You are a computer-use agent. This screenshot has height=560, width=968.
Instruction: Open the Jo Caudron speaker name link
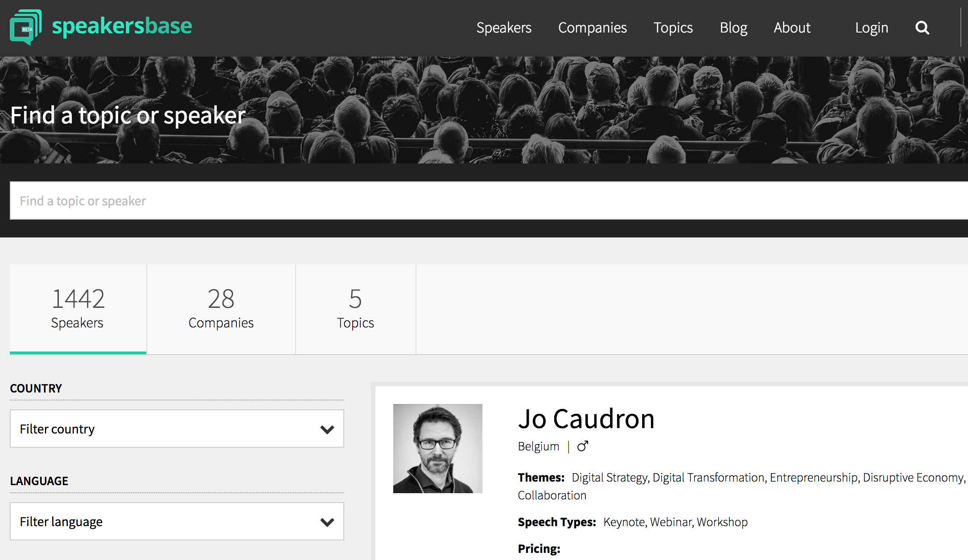(x=586, y=419)
